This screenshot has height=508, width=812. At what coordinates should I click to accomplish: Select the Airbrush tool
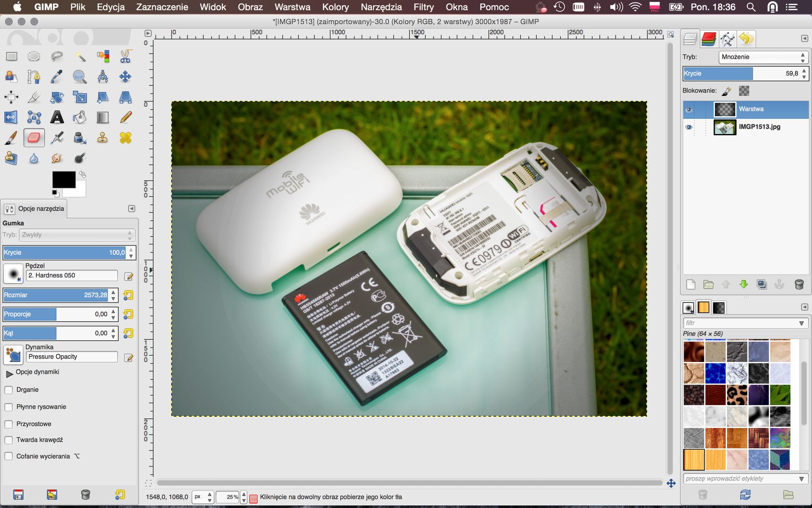57,138
